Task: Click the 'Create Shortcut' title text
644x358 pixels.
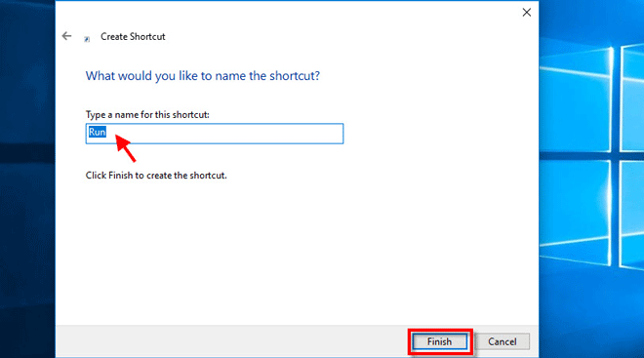Action: tap(133, 36)
